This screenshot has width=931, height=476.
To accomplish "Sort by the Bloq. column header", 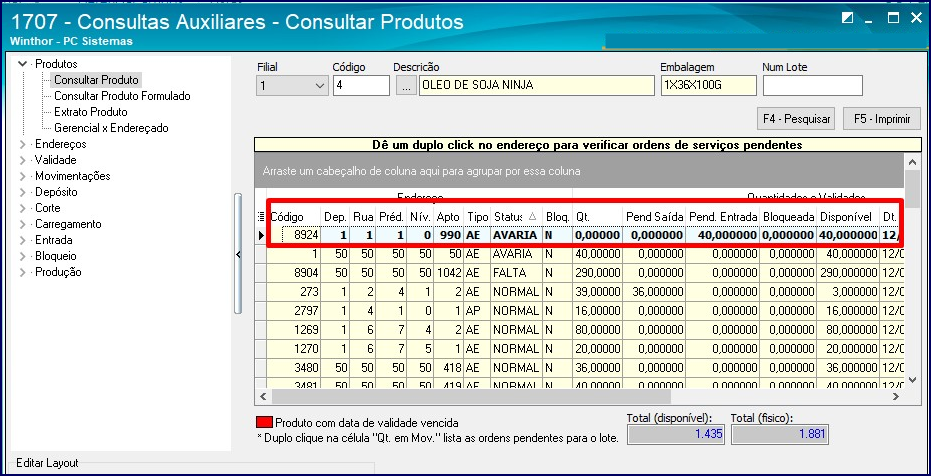I will point(557,217).
